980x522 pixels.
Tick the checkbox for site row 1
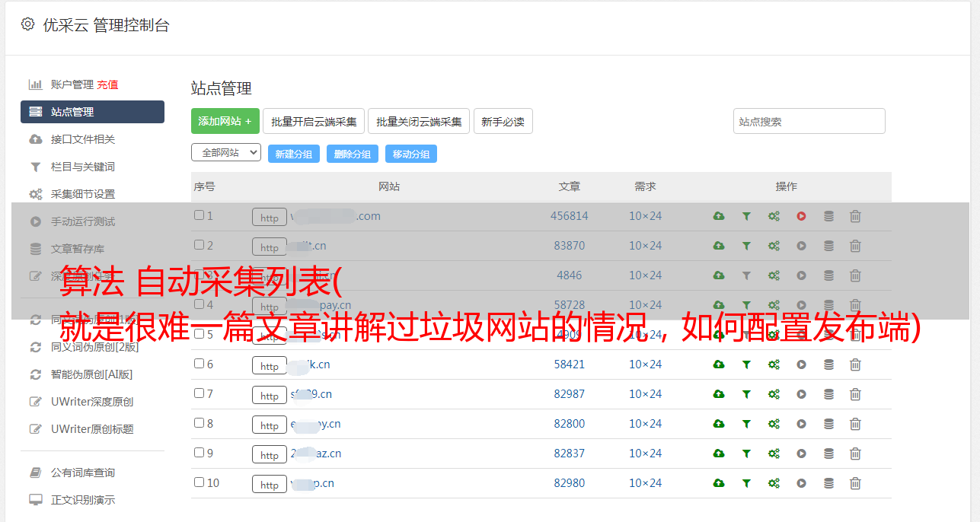pos(200,215)
